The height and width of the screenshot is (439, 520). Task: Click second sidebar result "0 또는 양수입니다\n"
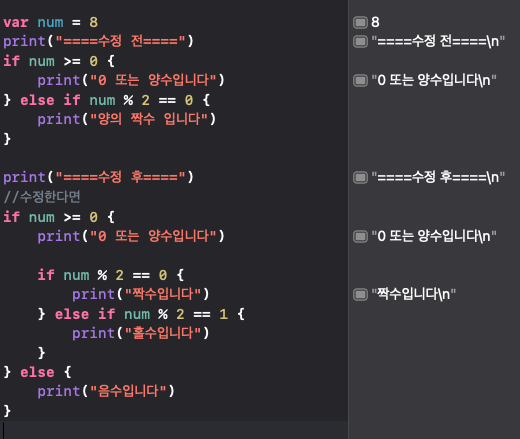pos(434,236)
